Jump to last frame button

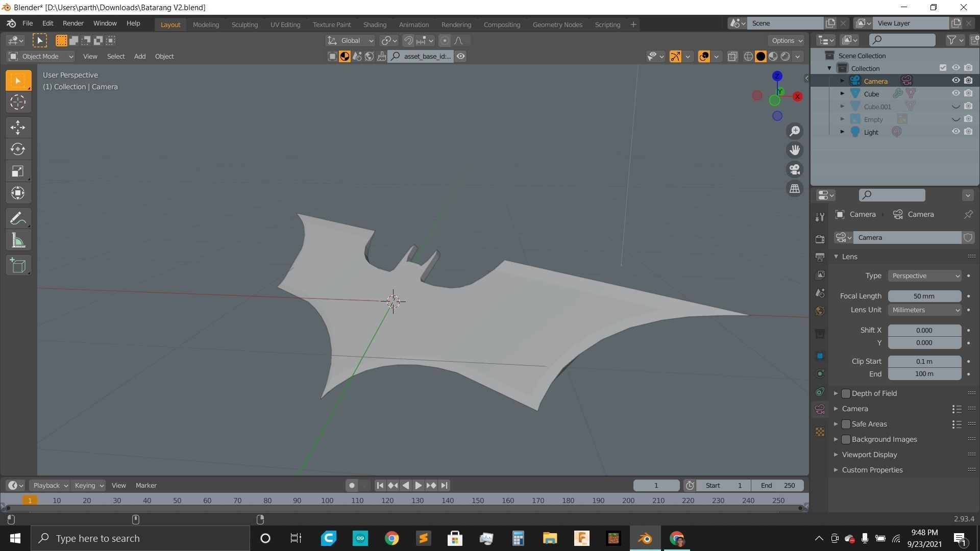click(444, 486)
